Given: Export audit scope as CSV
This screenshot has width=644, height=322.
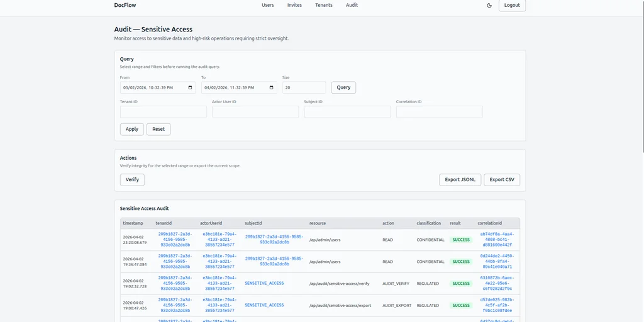Looking at the screenshot, I should (501, 180).
